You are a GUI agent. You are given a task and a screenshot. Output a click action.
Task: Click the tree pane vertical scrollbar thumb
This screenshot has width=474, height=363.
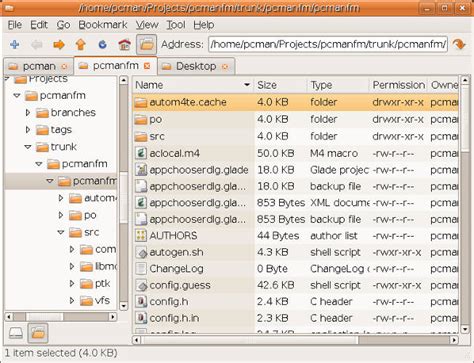(x=124, y=197)
